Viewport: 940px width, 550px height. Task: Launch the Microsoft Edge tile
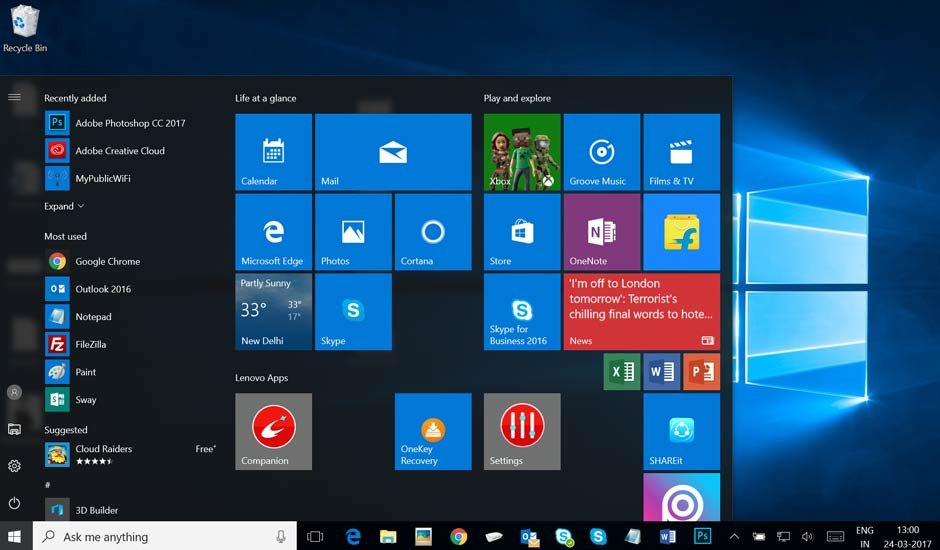click(x=273, y=232)
